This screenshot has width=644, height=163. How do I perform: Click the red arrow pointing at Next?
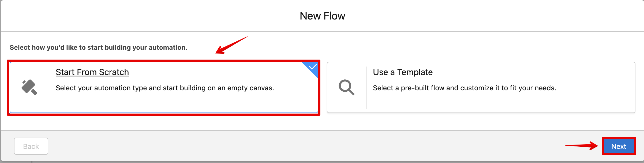(582, 146)
